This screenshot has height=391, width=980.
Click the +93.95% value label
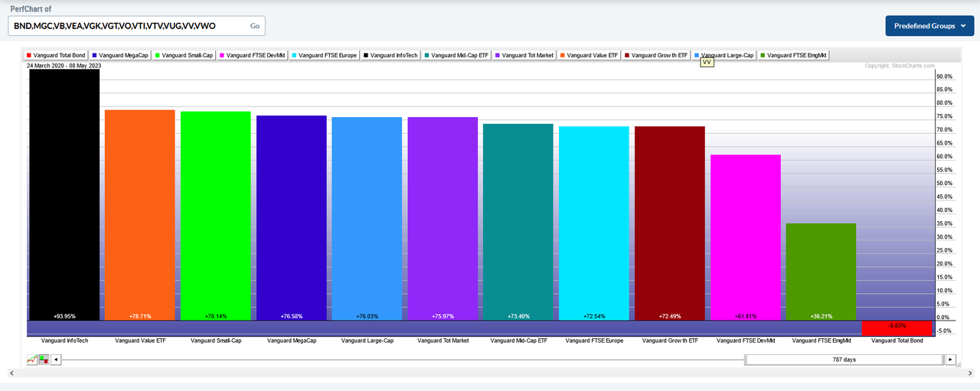point(64,316)
